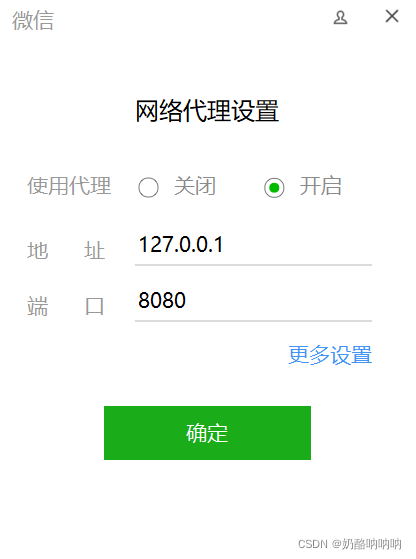Screen dimensions: 416x559
Task: Click the 微信 title text
Action: click(x=33, y=20)
